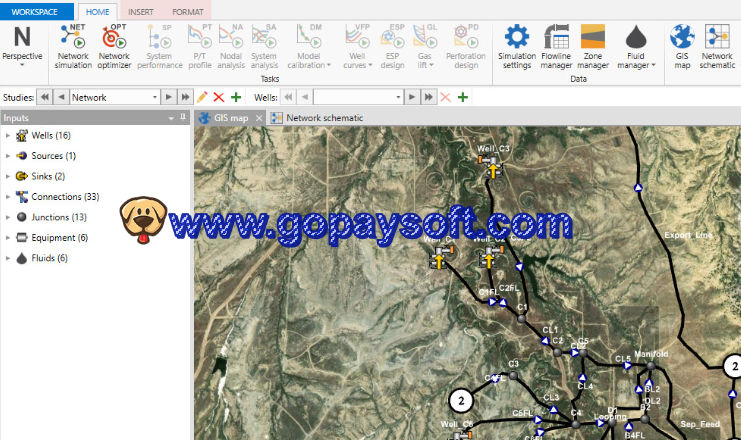
Task: Open the Perspective menu
Action: pos(22,46)
